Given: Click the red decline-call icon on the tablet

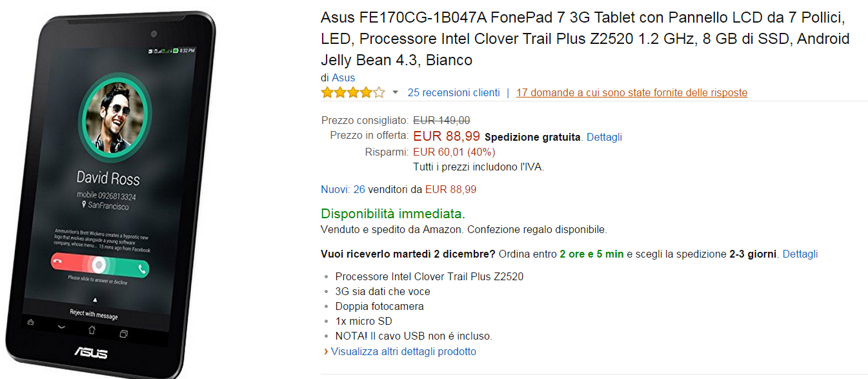Looking at the screenshot, I should (x=56, y=260).
